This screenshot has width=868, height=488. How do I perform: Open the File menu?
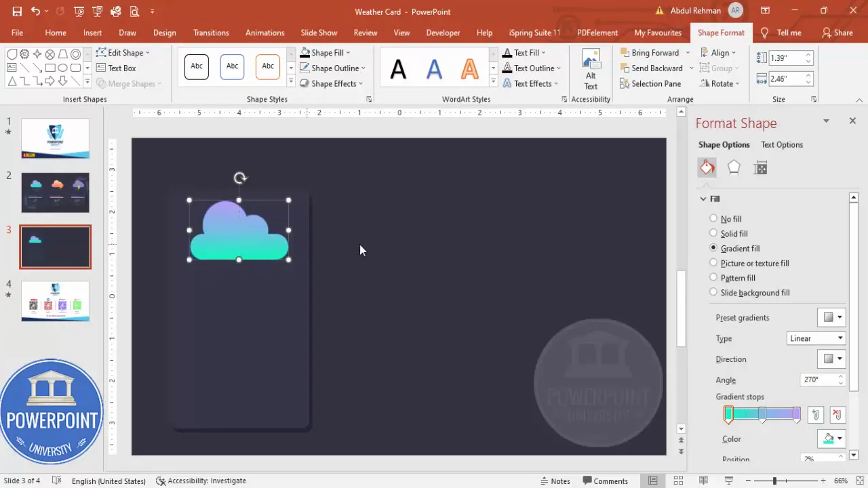coord(17,33)
